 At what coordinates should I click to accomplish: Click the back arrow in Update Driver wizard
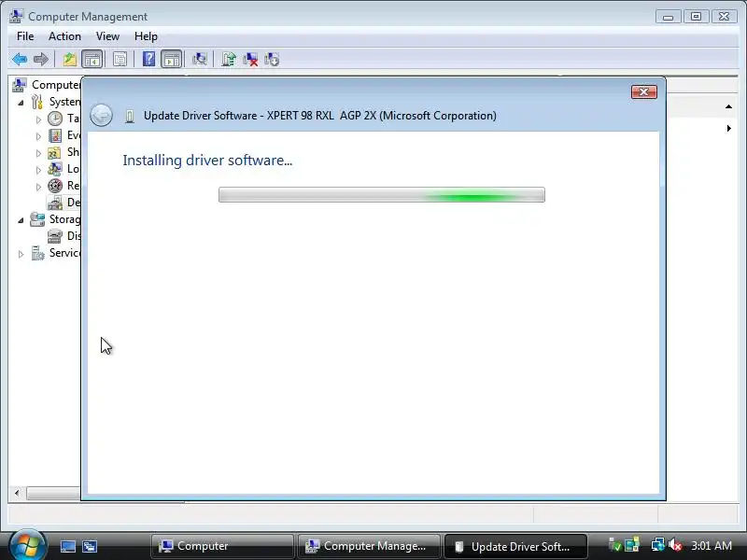coord(101,115)
